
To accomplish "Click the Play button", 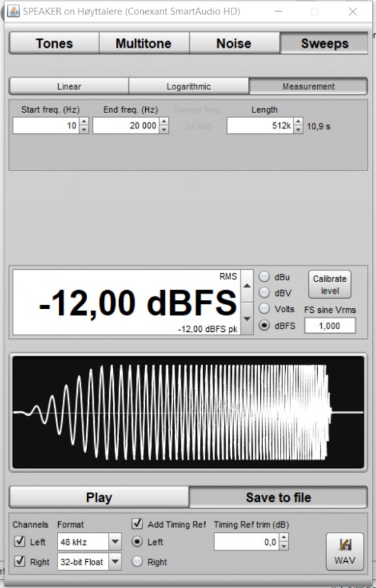I will pos(99,497).
